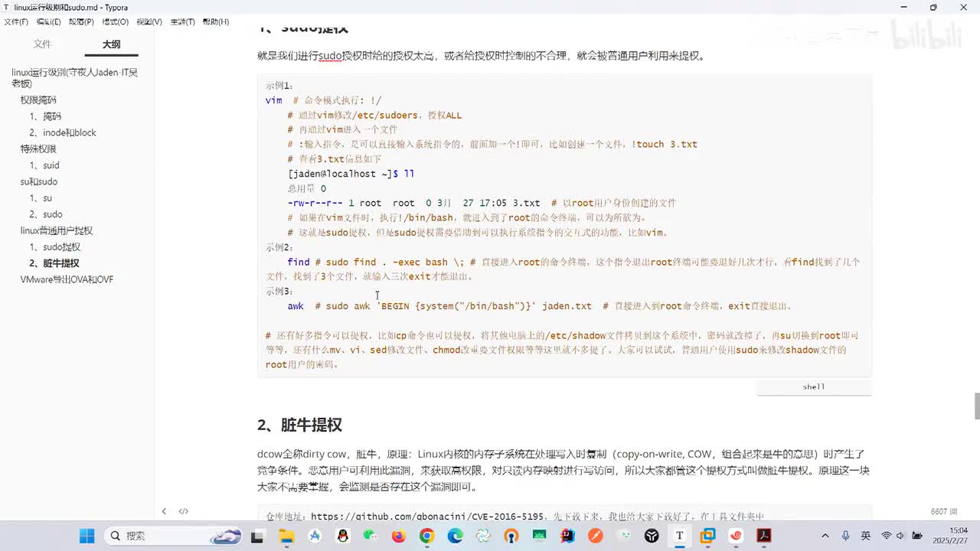Viewport: 980px width, 551px height.
Task: Switch to the 文件 sidebar tab
Action: click(42, 44)
